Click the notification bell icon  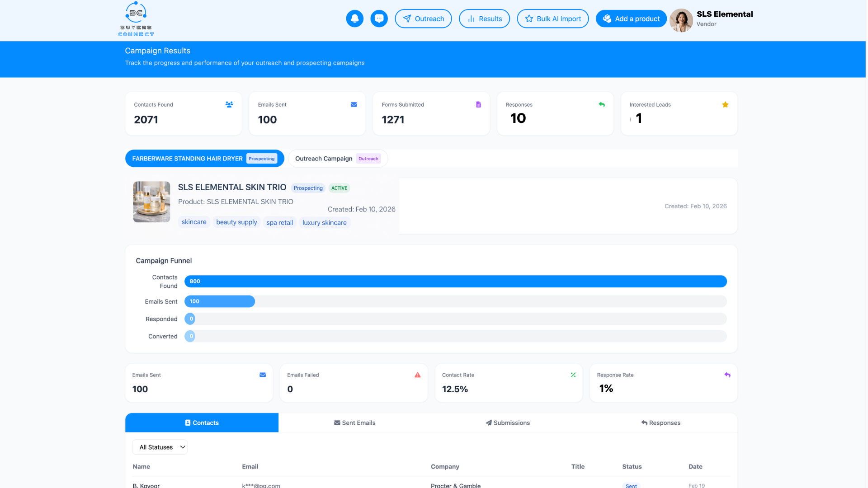coord(354,19)
